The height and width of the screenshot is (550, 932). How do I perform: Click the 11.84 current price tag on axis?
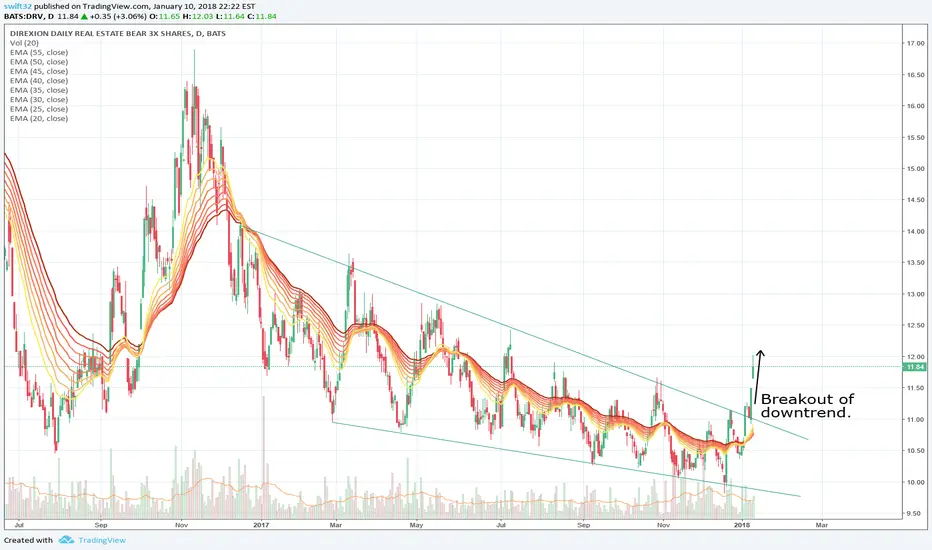(915, 367)
